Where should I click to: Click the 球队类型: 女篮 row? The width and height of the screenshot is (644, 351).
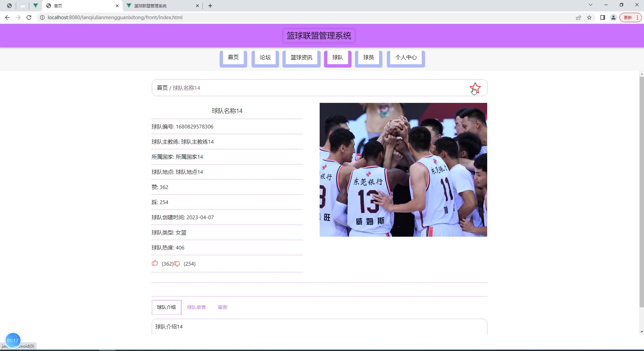click(227, 233)
